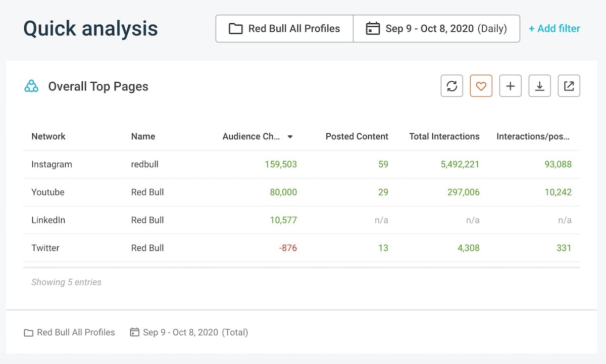Click the 10,242 interactions per post value

pos(558,192)
